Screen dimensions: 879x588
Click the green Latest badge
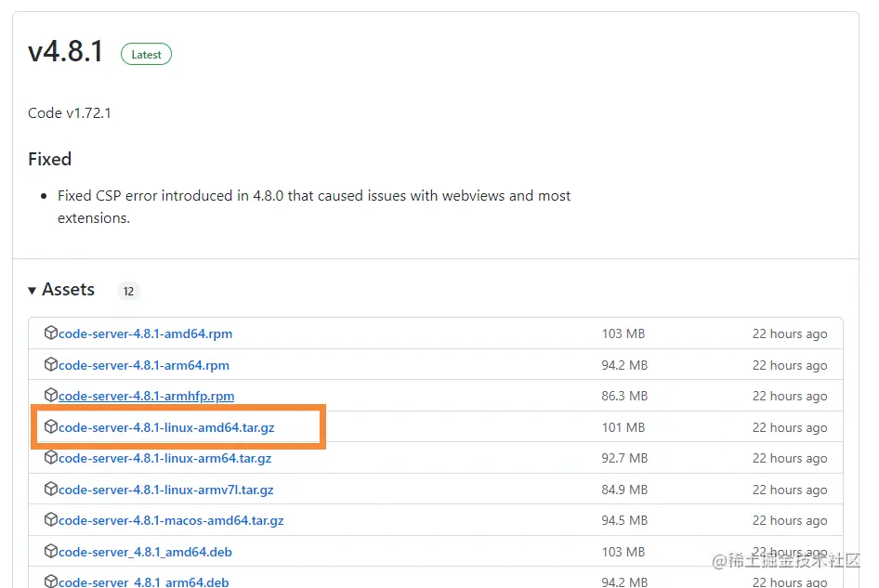click(146, 55)
